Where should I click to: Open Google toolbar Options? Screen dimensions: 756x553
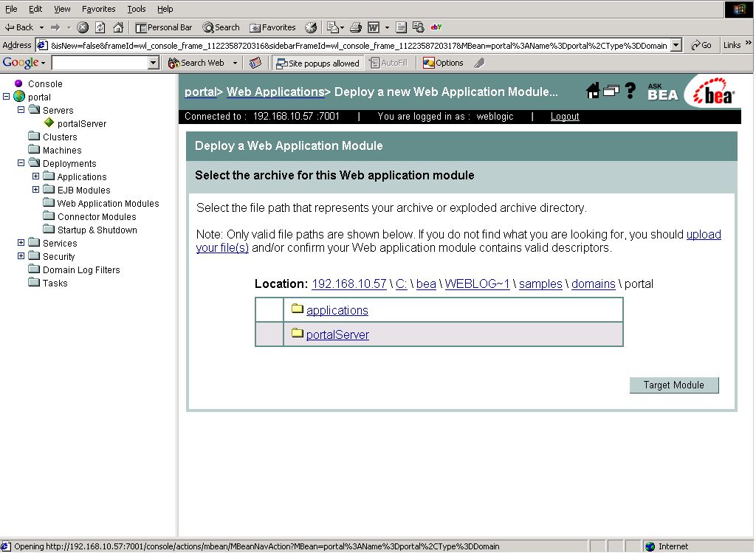coord(443,63)
